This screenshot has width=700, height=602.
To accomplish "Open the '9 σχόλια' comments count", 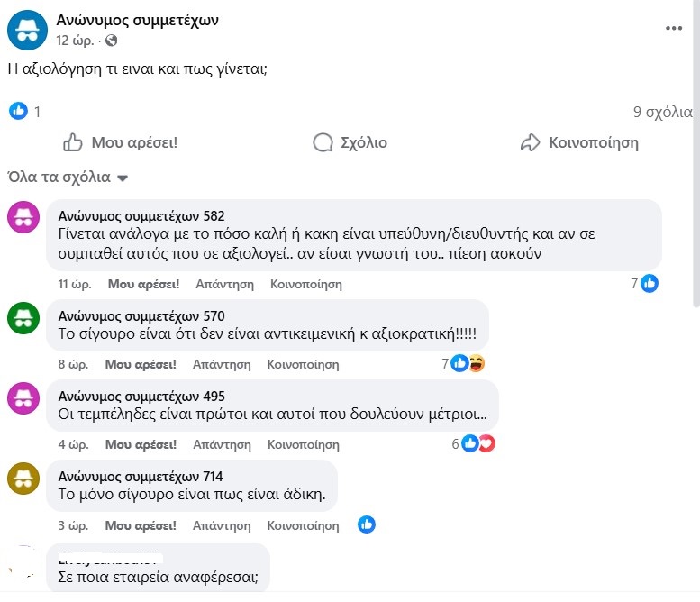I will (x=662, y=113).
